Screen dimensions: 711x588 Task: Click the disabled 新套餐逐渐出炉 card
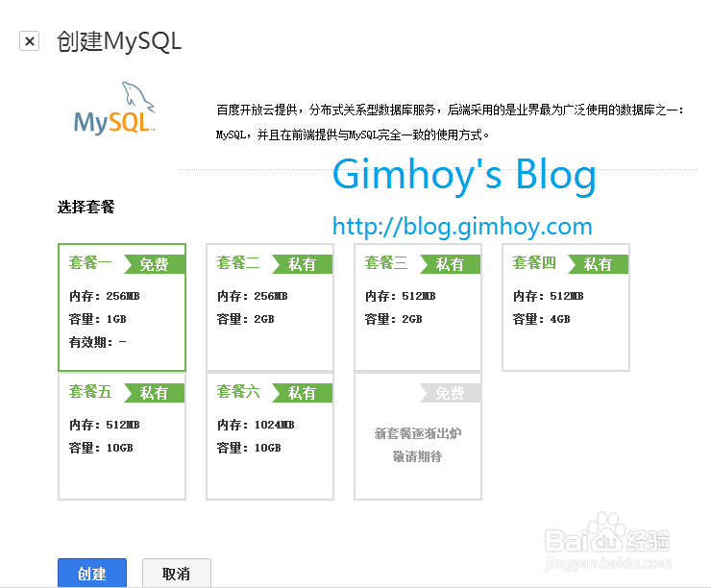pyautogui.click(x=418, y=436)
